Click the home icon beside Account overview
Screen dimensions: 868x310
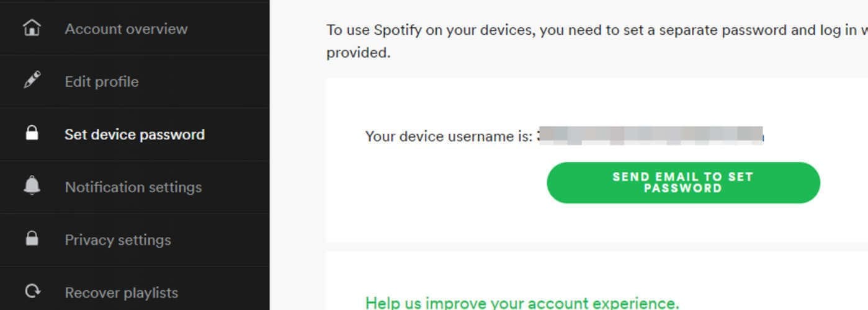(31, 29)
